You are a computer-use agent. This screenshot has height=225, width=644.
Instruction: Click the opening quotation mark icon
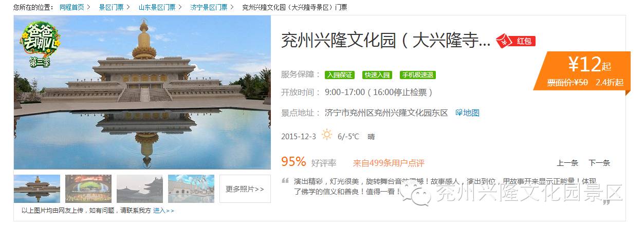[x=285, y=181]
